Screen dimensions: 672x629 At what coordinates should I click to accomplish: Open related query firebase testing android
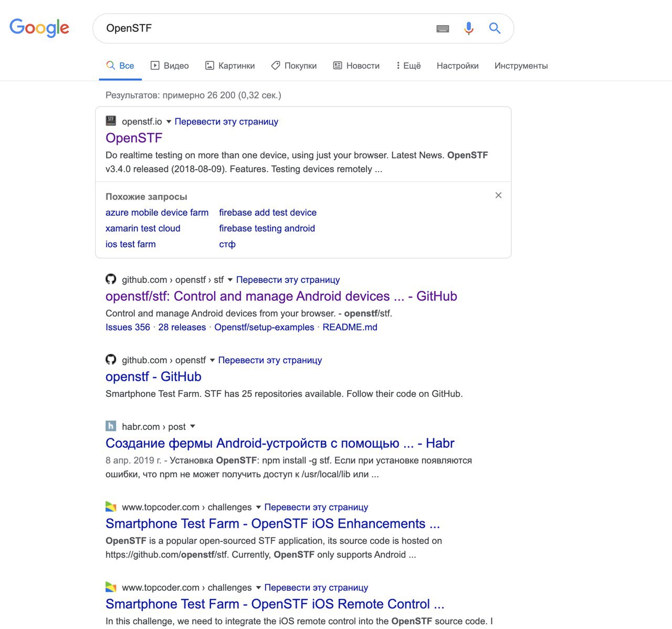267,228
